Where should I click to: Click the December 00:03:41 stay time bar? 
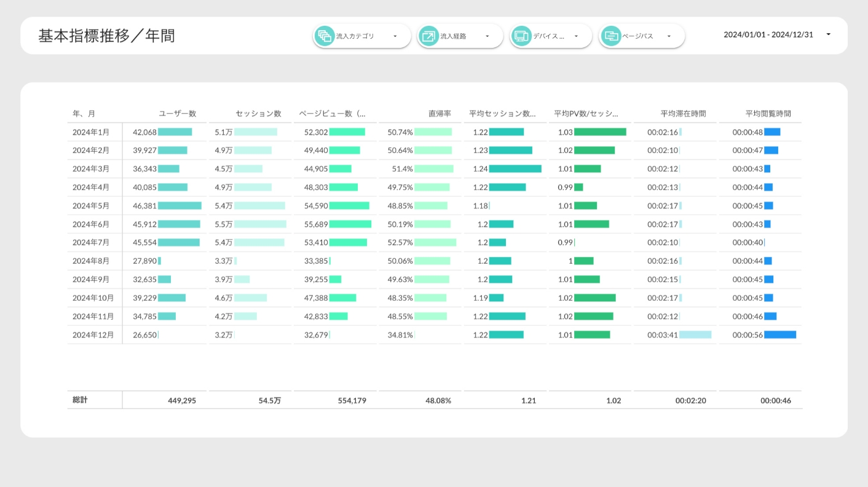coord(695,335)
